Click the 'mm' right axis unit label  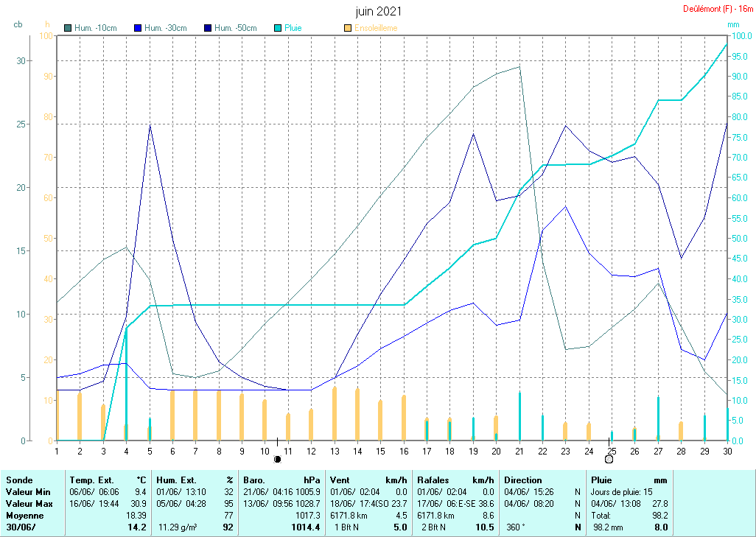coord(734,24)
